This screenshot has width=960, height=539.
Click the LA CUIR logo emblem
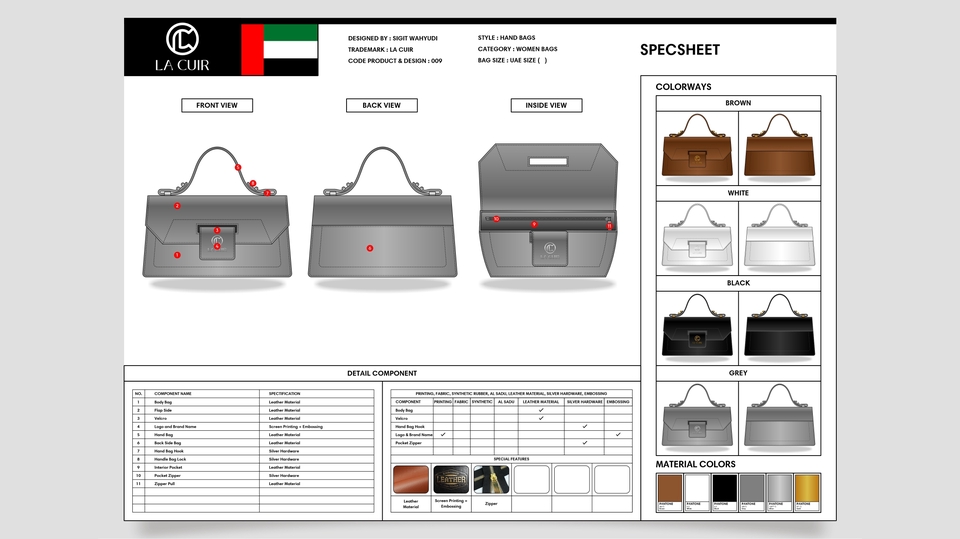(x=181, y=39)
